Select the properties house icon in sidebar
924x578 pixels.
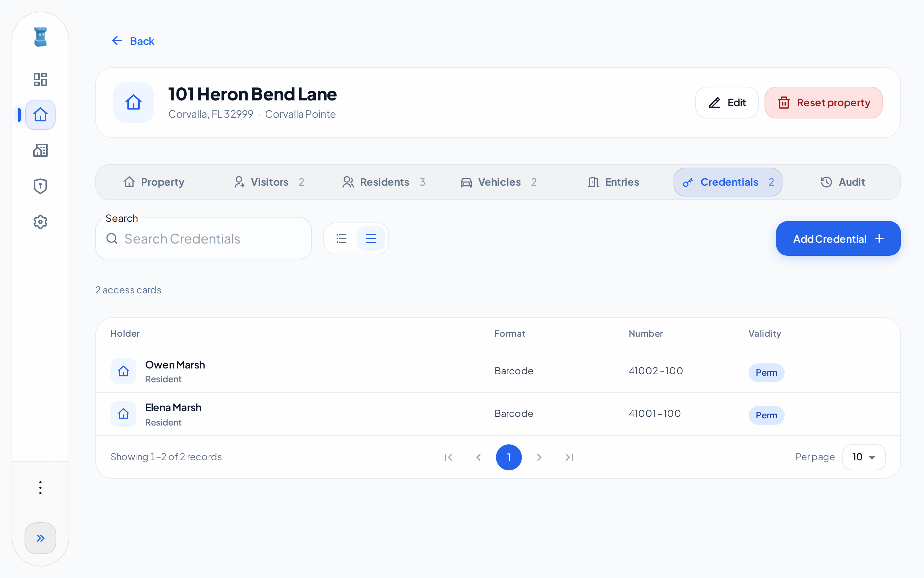(x=40, y=115)
